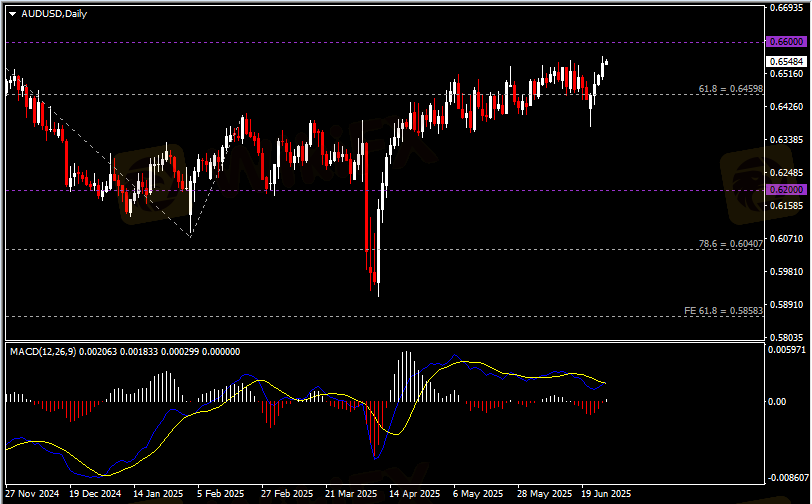This screenshot has height=504, width=812.
Task: Click the 0.62485 price axis value
Action: pyautogui.click(x=786, y=172)
